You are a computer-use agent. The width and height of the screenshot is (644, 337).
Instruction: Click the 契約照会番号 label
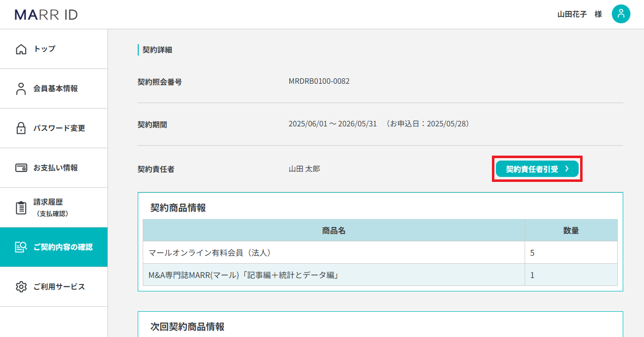pyautogui.click(x=160, y=82)
